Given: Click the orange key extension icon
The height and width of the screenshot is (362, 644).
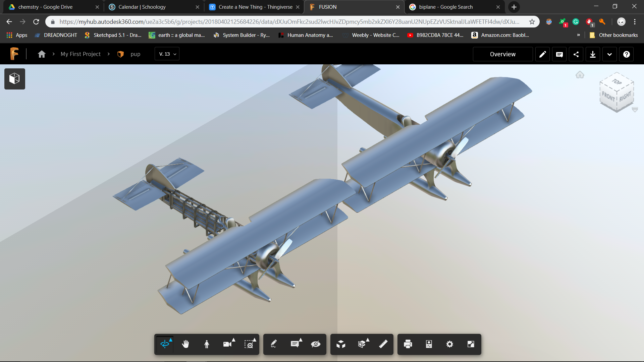Looking at the screenshot, I should pyautogui.click(x=602, y=22).
